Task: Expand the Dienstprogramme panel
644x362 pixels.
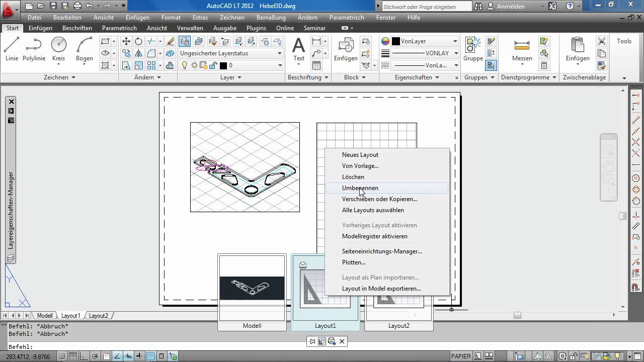Action: point(529,77)
